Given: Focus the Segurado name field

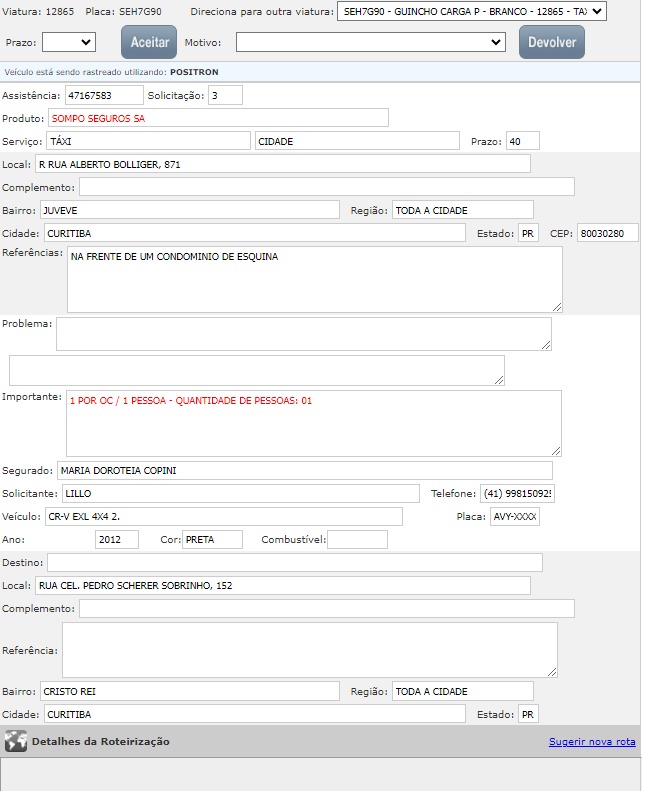Looking at the screenshot, I should pos(304,470).
